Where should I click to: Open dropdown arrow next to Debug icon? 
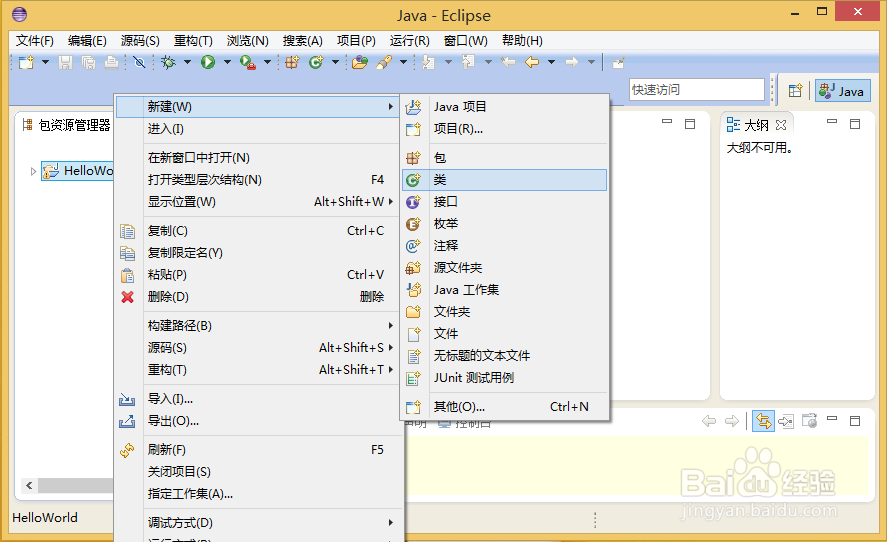[x=187, y=62]
